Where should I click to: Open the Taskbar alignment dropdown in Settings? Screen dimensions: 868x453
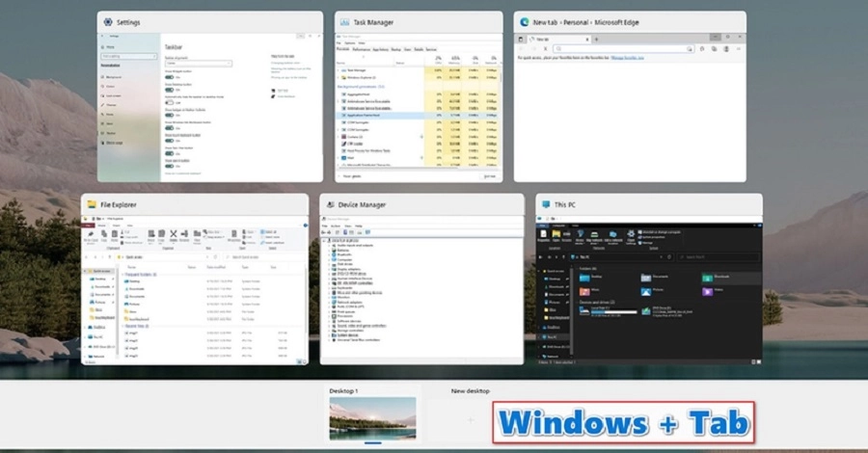198,64
